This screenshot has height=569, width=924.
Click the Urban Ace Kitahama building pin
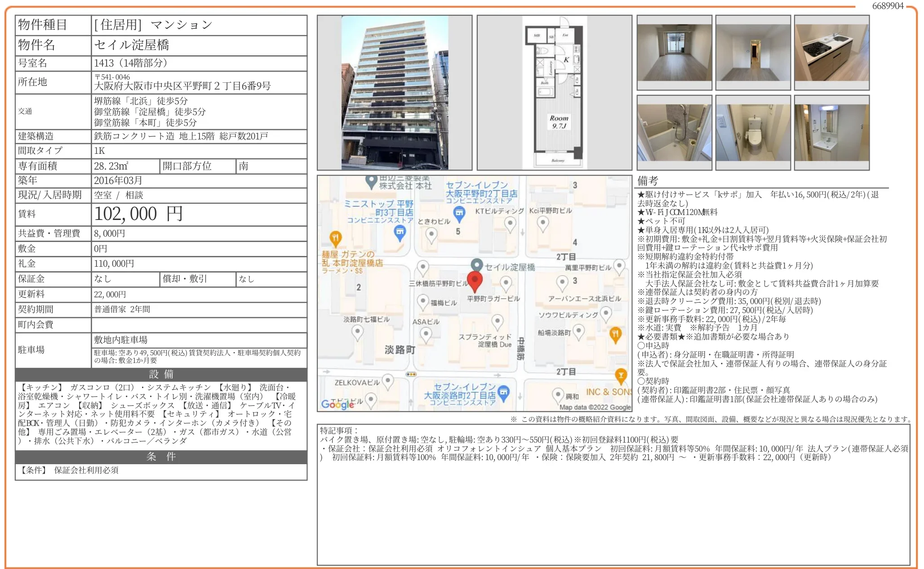tap(562, 283)
